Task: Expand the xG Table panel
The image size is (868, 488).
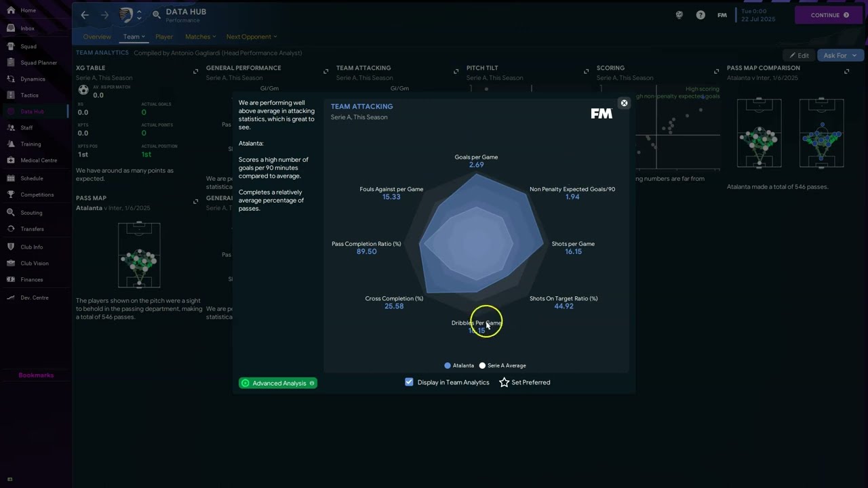Action: click(196, 71)
